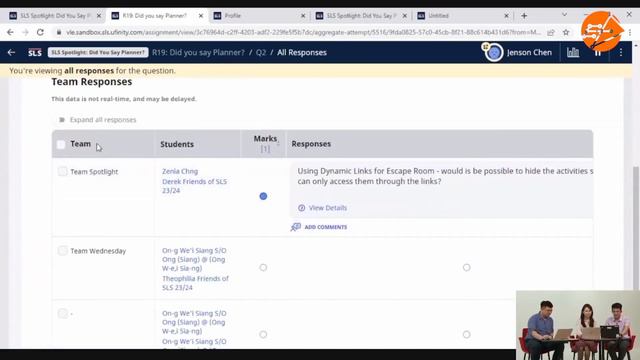
Task: Open the tab search chevron
Action: pos(564,15)
